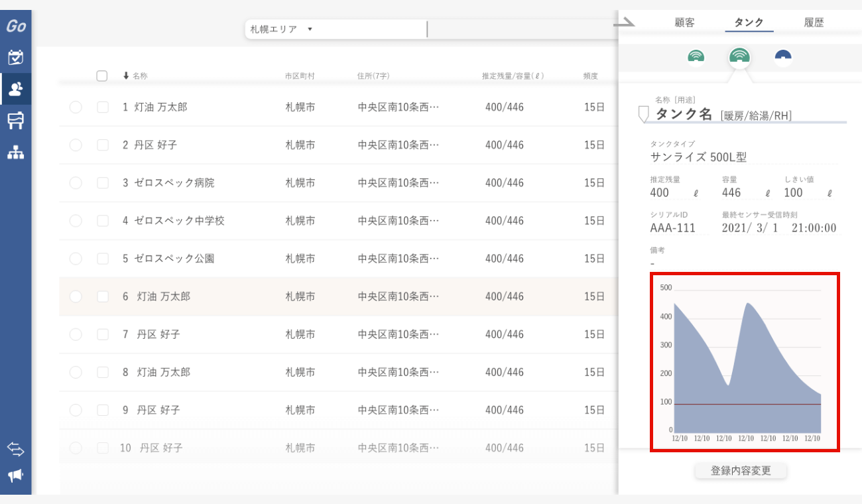Click the タンク名 title field
862x504 pixels.
tap(684, 114)
